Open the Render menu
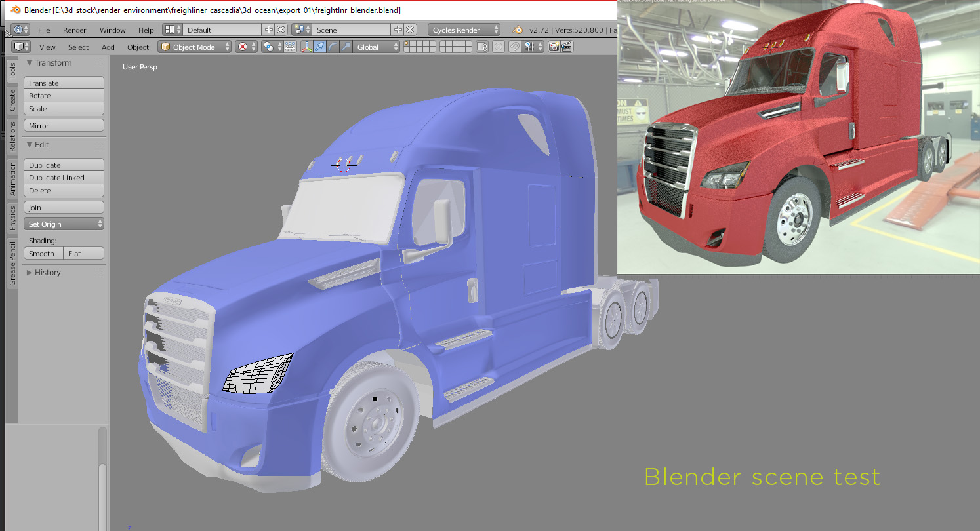The image size is (980, 531). (75, 30)
